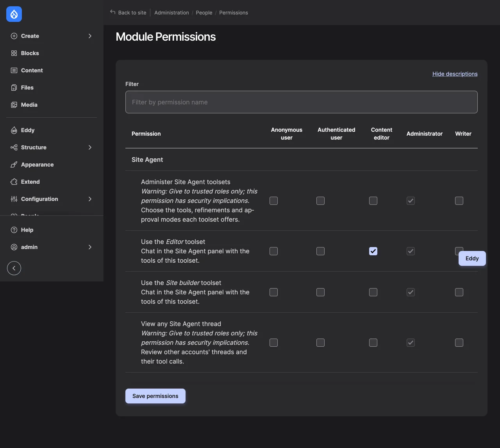Check Editor toolset for Anonymous user
500x448 pixels.
(274, 251)
